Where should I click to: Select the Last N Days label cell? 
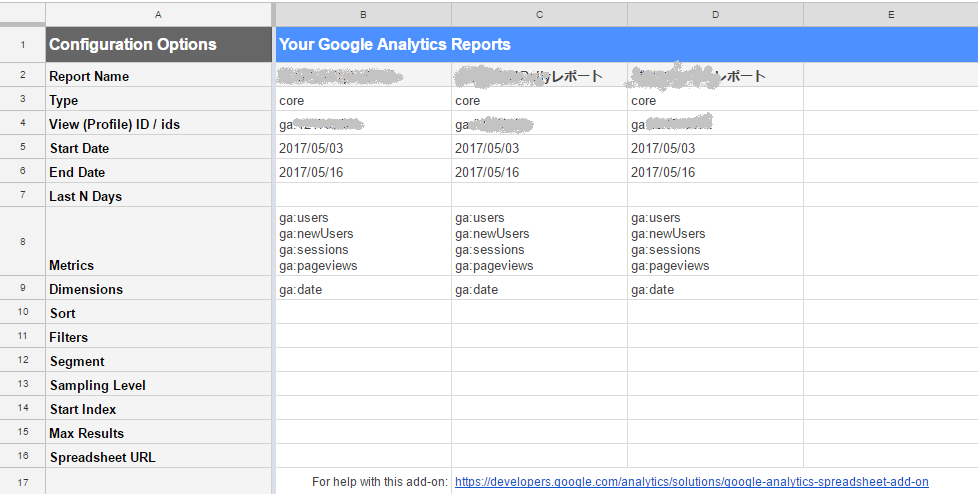coord(158,195)
